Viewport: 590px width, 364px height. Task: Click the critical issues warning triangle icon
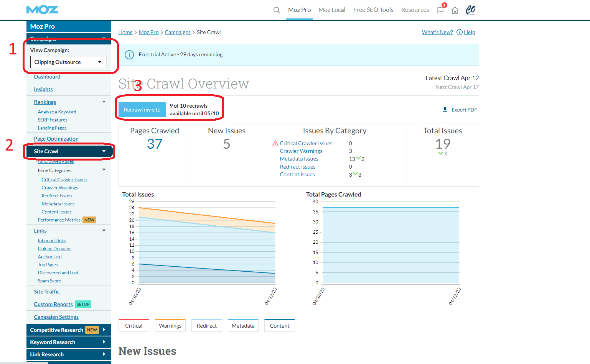pos(275,143)
